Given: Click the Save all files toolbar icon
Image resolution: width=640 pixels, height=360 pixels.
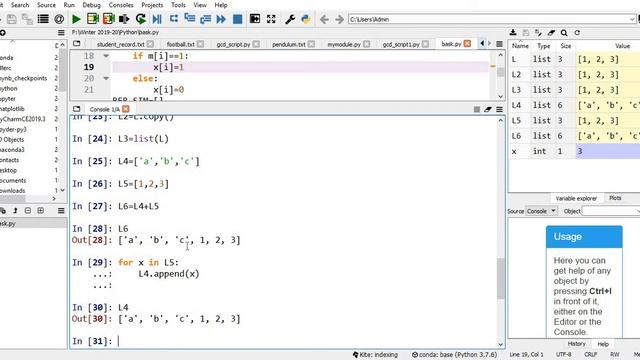Looking at the screenshot, I should 27,19.
